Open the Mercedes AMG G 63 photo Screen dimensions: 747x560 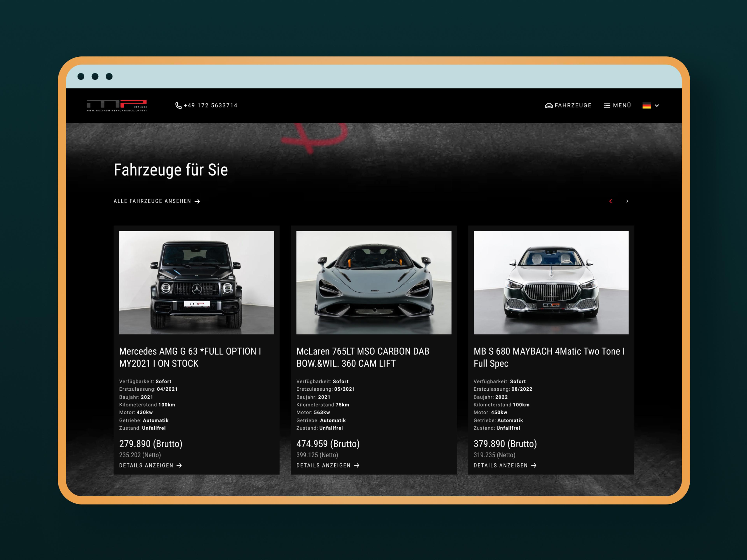click(x=196, y=283)
